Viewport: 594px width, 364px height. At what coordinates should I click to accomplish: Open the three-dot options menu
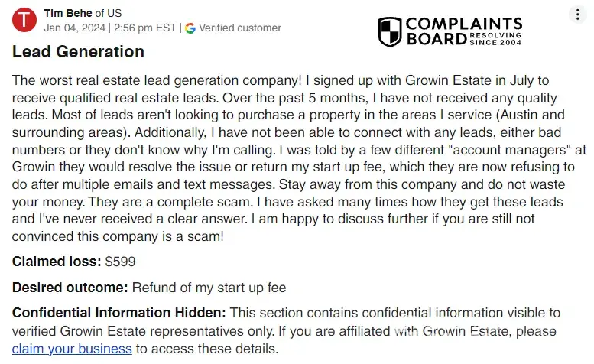pos(577,15)
